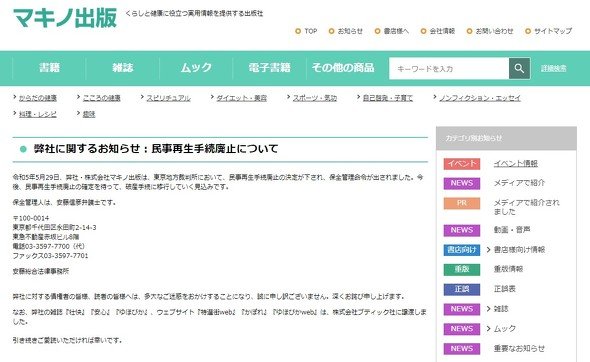
Task: Click the 安藤総合法律事務所 text
Action: (x=41, y=271)
